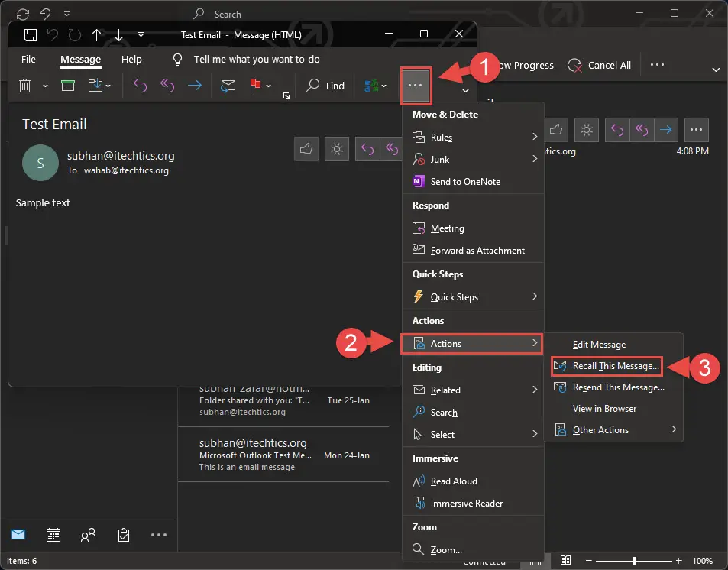728x570 pixels.
Task: Switch to Mail view in navigation bar
Action: coord(18,535)
